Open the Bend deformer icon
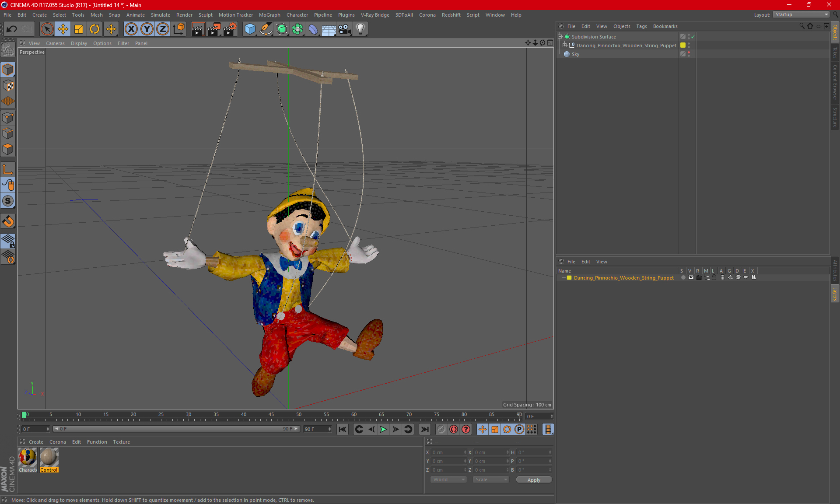The width and height of the screenshot is (840, 504). pyautogui.click(x=313, y=29)
